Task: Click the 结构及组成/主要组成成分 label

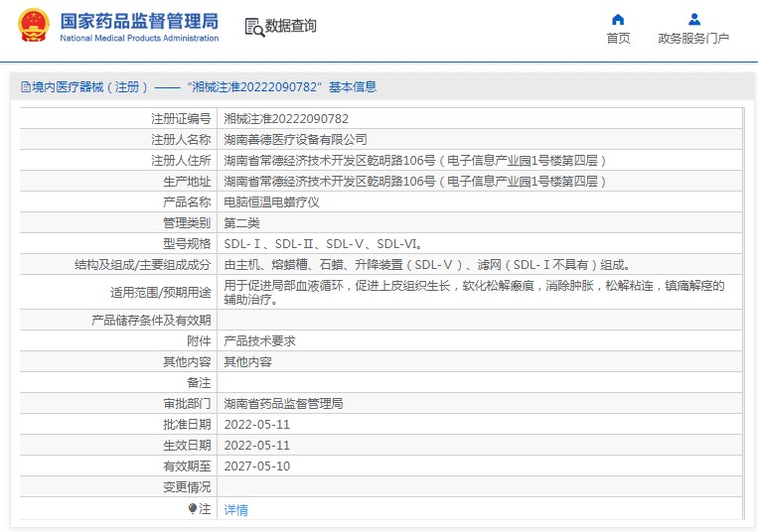Action: [143, 265]
